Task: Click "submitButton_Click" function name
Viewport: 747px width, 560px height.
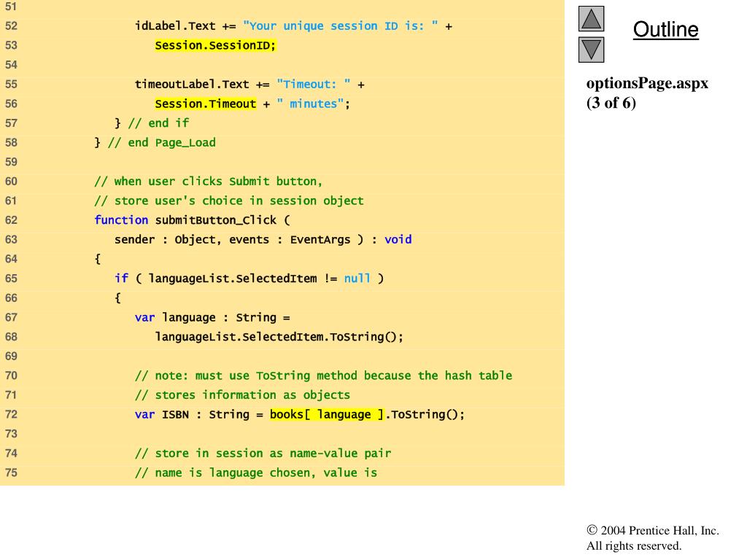Action: 216,220
